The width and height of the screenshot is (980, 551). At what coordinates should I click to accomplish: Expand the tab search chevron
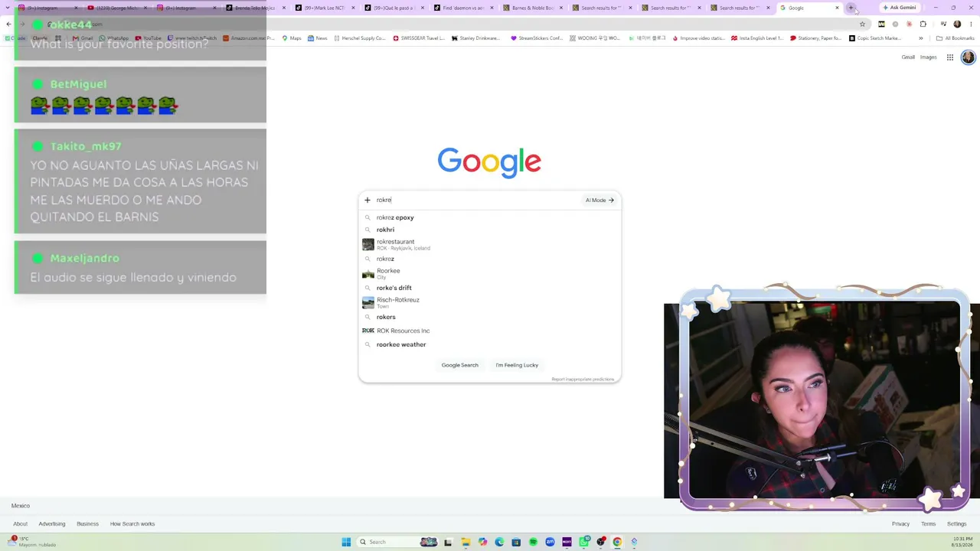(x=8, y=8)
